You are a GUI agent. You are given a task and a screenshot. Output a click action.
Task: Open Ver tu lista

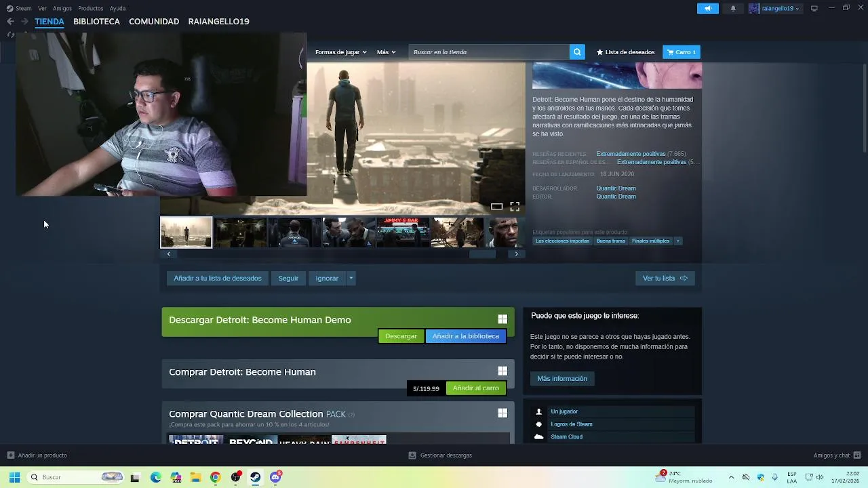point(665,278)
